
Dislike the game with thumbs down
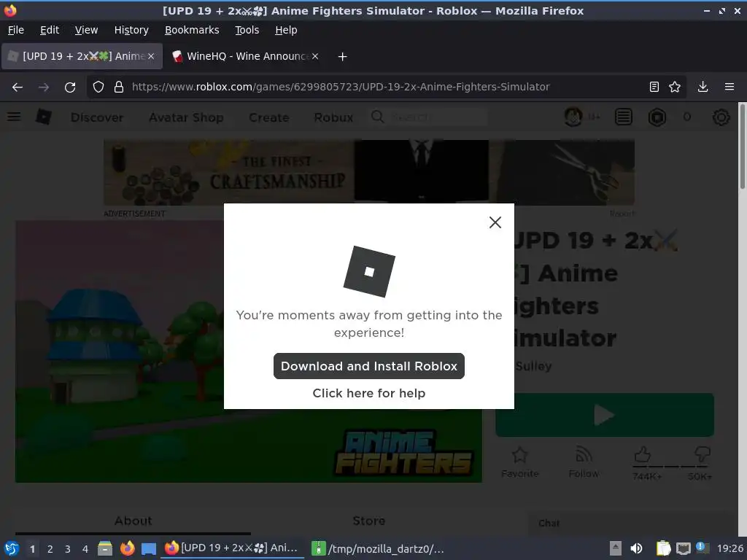[x=703, y=454]
